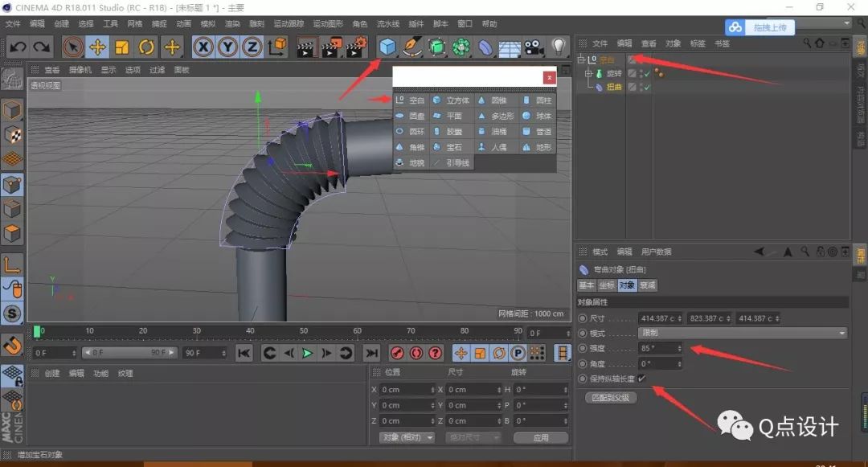The width and height of the screenshot is (868, 467).
Task: Open the 文件 menu in the main menu bar
Action: click(x=13, y=23)
